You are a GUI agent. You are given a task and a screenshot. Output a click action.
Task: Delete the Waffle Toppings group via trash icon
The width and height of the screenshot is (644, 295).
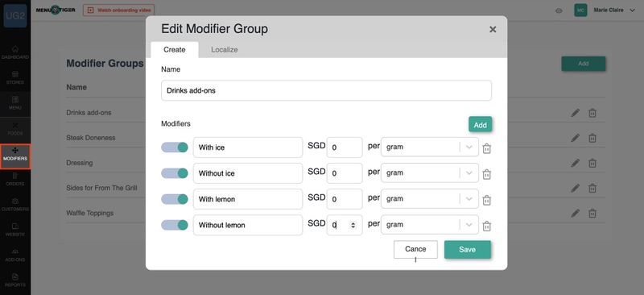[592, 213]
